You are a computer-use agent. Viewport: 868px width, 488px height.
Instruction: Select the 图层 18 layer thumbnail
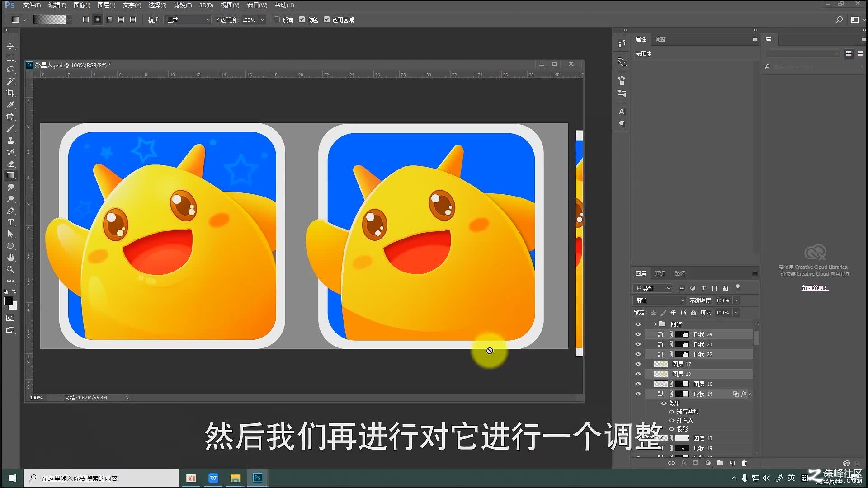pos(661,374)
